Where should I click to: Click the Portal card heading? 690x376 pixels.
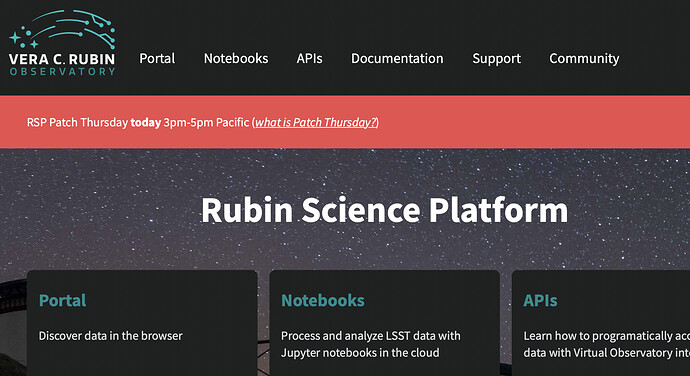coord(62,300)
